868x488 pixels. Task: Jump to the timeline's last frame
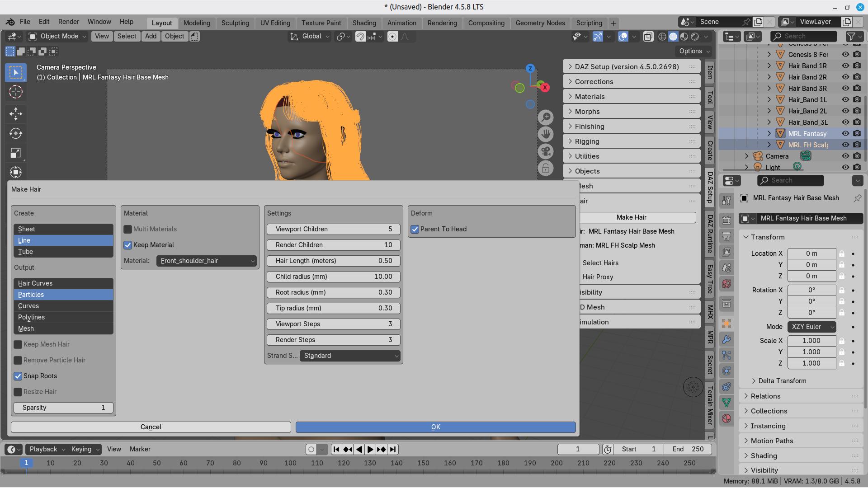[393, 449]
